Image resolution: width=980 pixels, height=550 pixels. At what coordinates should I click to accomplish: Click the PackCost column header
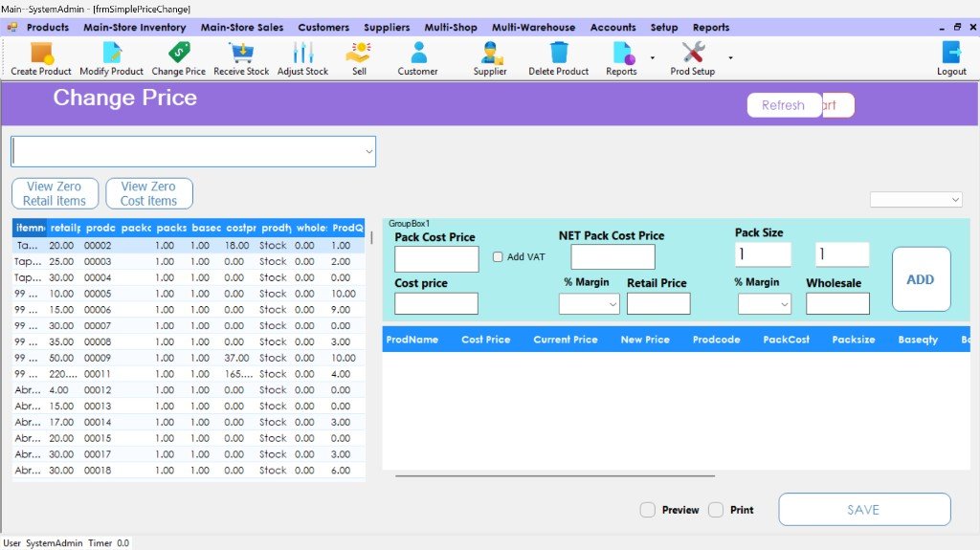pyautogui.click(x=787, y=340)
